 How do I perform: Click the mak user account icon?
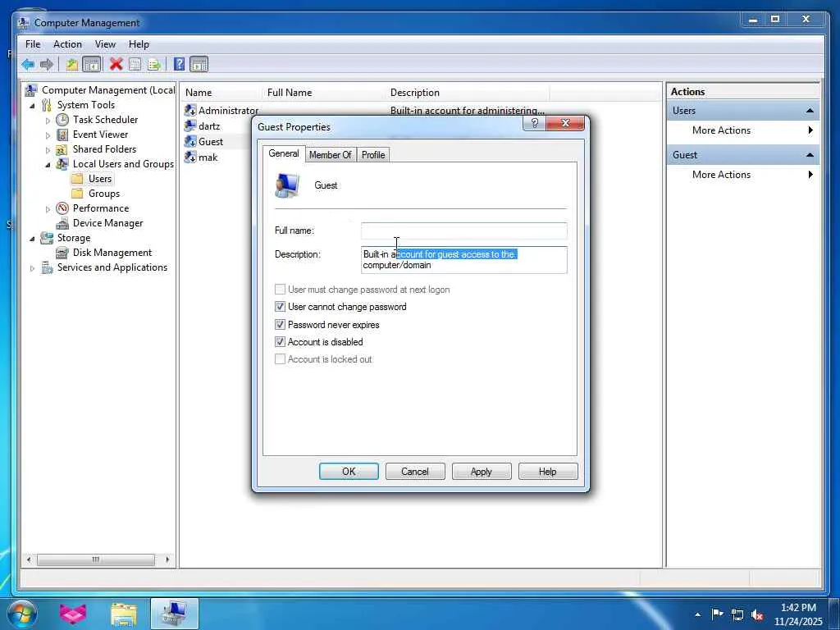pos(190,157)
